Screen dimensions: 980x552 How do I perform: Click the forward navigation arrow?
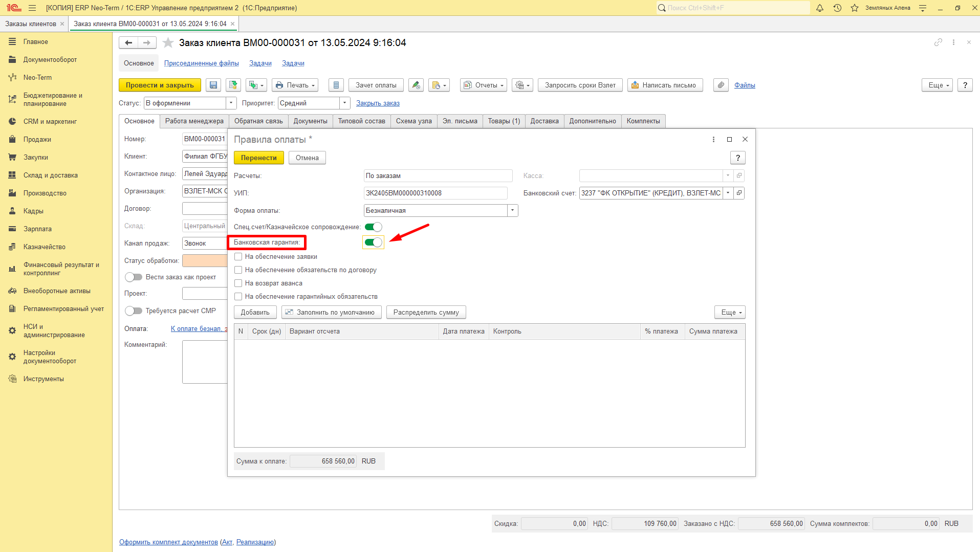[147, 43]
